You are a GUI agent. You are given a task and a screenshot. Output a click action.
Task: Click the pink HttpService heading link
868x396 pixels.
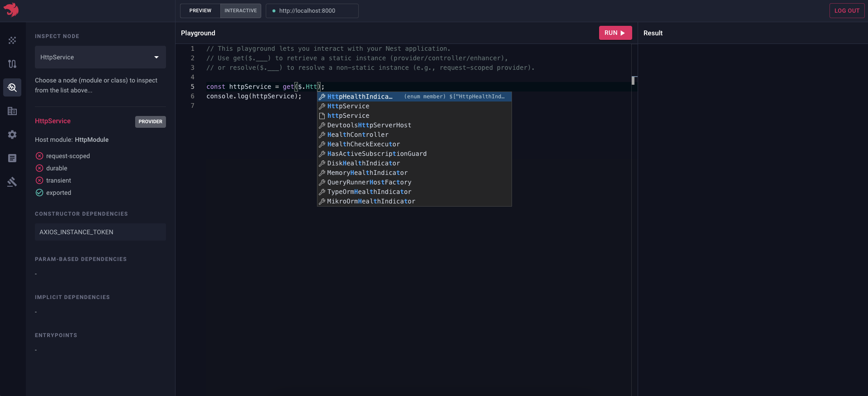[53, 121]
